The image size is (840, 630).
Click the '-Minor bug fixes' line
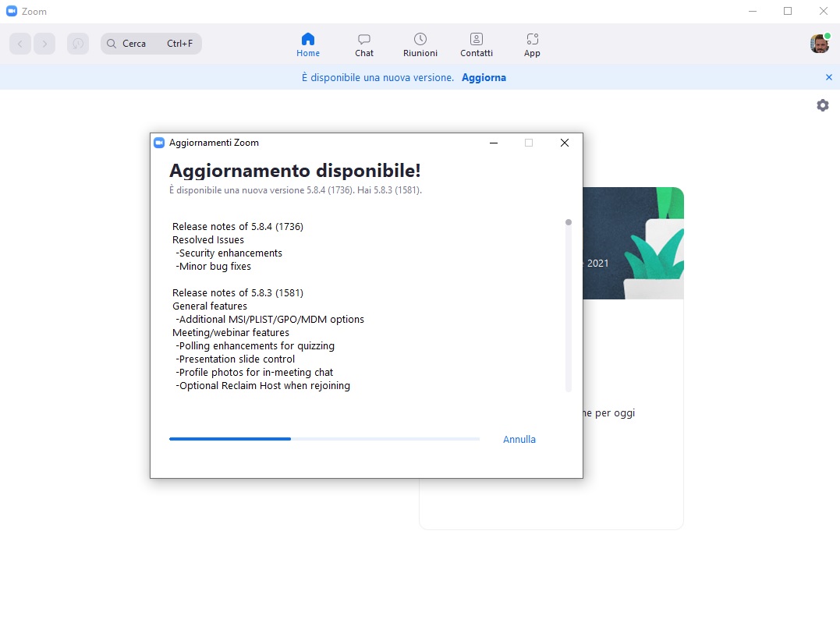(213, 266)
